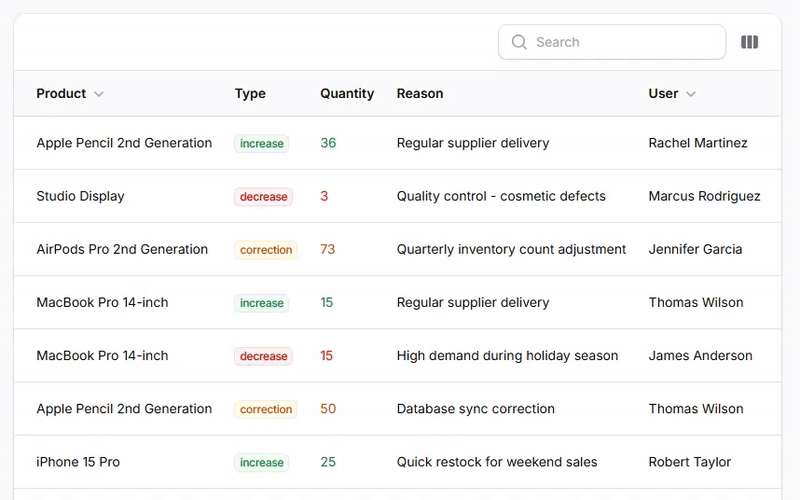
Task: Select increase badge in Thomas Wilson MacBook row
Action: click(262, 303)
